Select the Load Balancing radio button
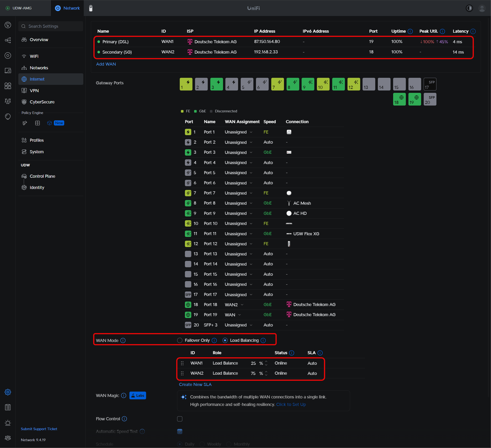Screen dimensions: 491x448 click(225, 340)
